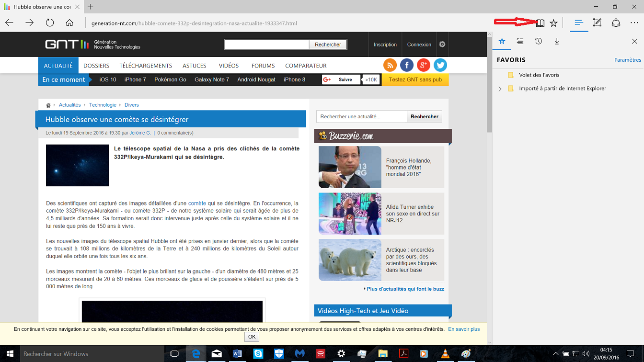Open a new browser tab
644x362 pixels.
coord(91,7)
